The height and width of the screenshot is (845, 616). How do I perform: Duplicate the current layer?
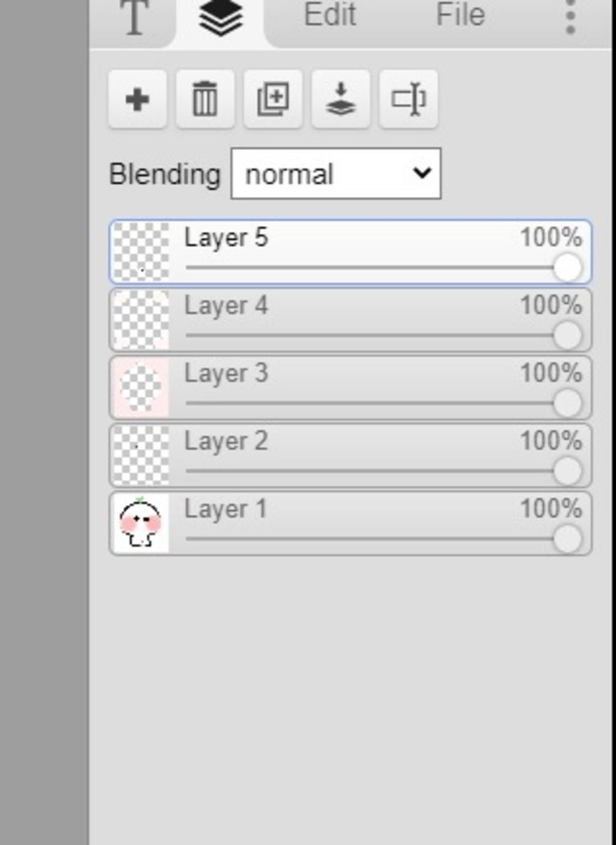(x=273, y=99)
